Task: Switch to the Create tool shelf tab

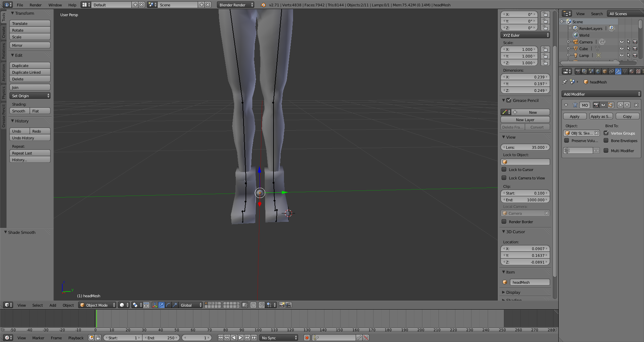Action: tap(4, 32)
